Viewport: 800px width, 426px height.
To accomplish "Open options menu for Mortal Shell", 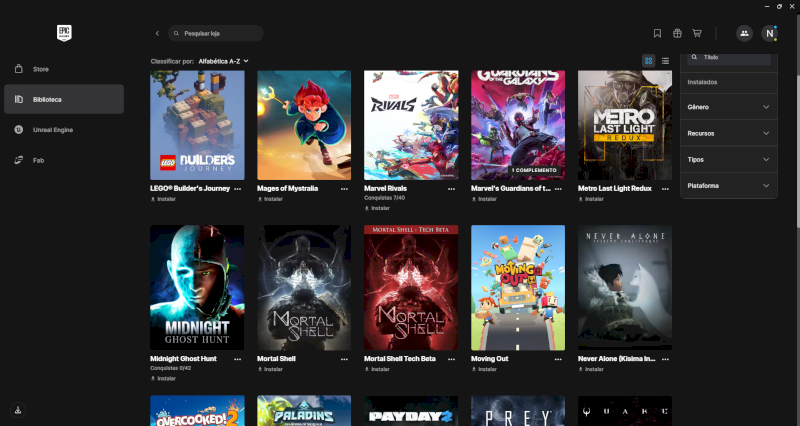I will click(x=344, y=359).
